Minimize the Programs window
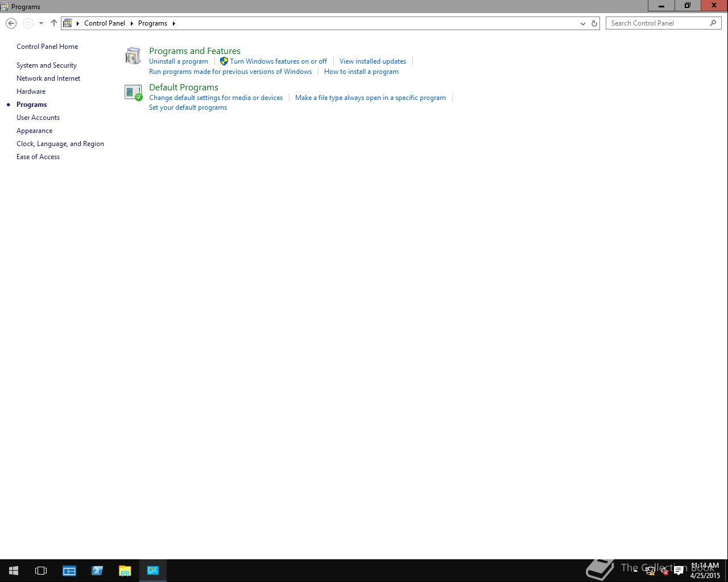728x582 pixels. pos(661,6)
